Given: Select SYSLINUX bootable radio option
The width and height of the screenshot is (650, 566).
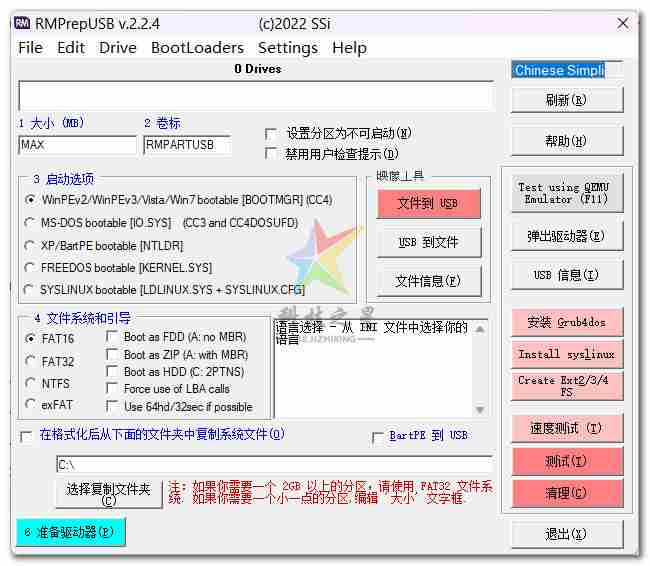Looking at the screenshot, I should click(31, 290).
